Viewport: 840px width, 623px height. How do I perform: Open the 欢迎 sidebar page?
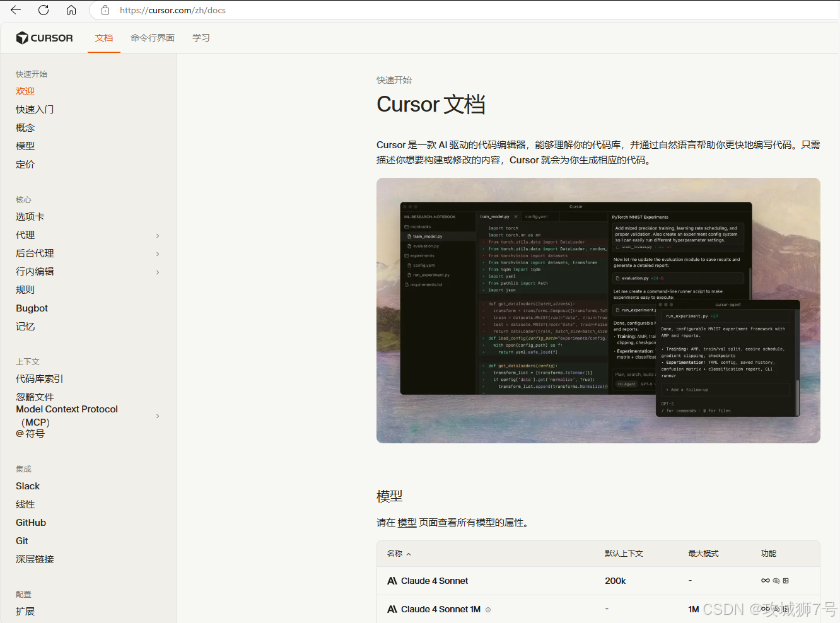point(25,91)
